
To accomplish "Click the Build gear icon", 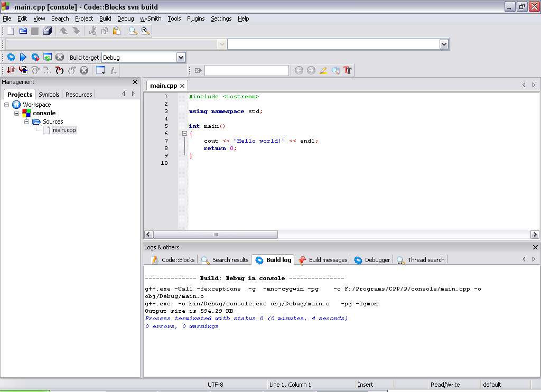I will [x=11, y=57].
